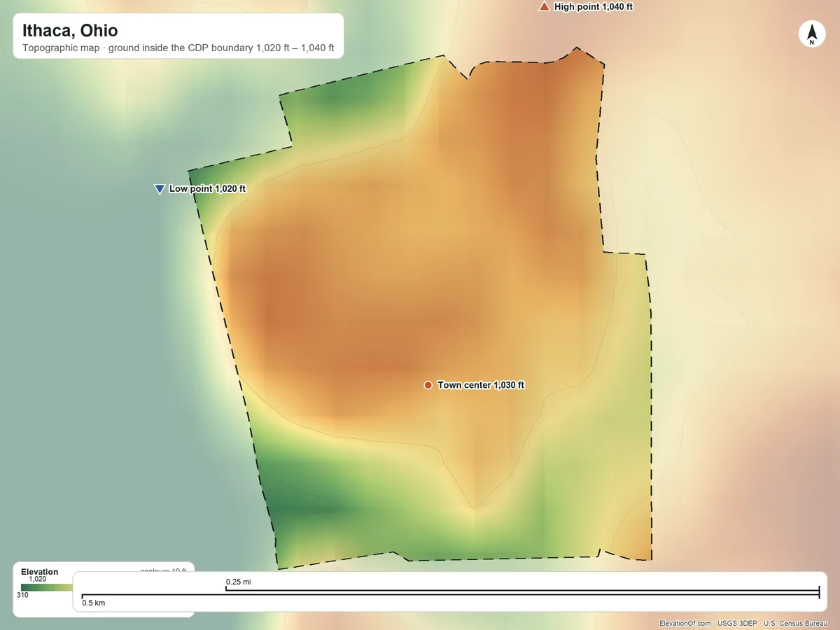The width and height of the screenshot is (840, 630).
Task: Click the north arrow compass icon
Action: [812, 34]
